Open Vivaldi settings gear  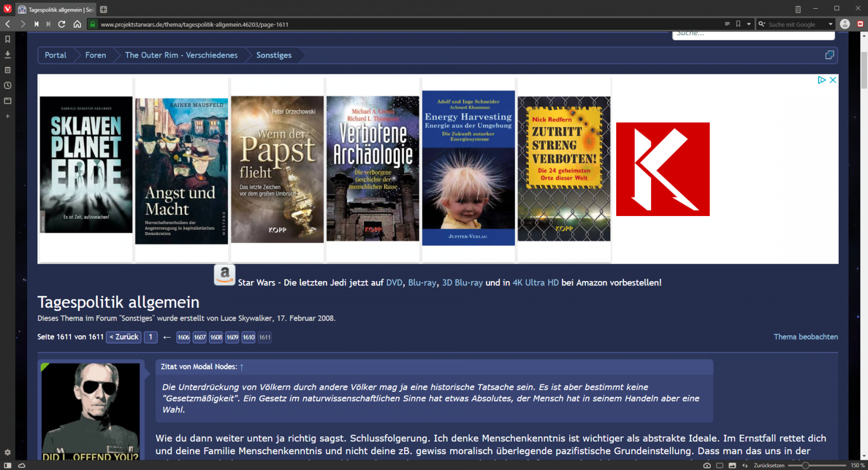tap(8, 452)
